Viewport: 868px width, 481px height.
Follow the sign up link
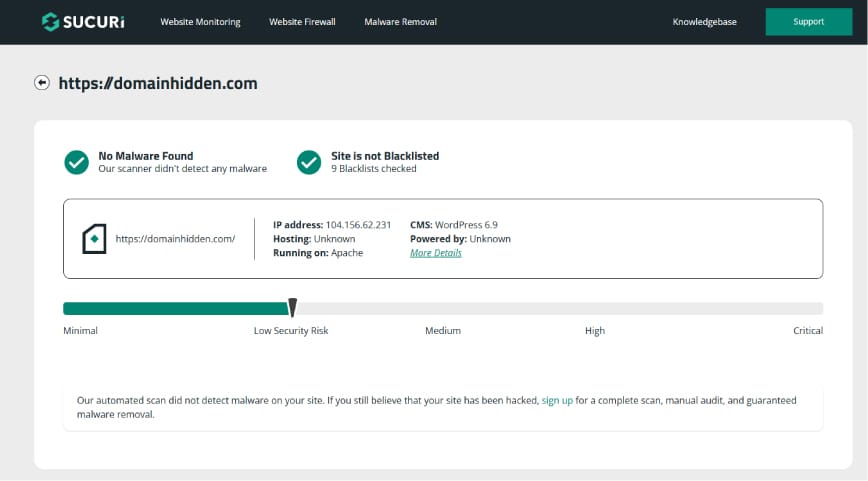pyautogui.click(x=557, y=400)
